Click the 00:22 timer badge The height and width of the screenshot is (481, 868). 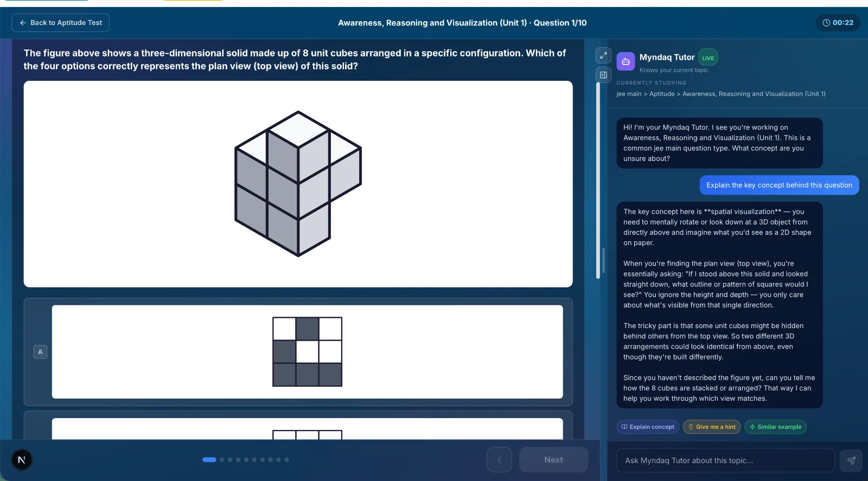tap(838, 23)
